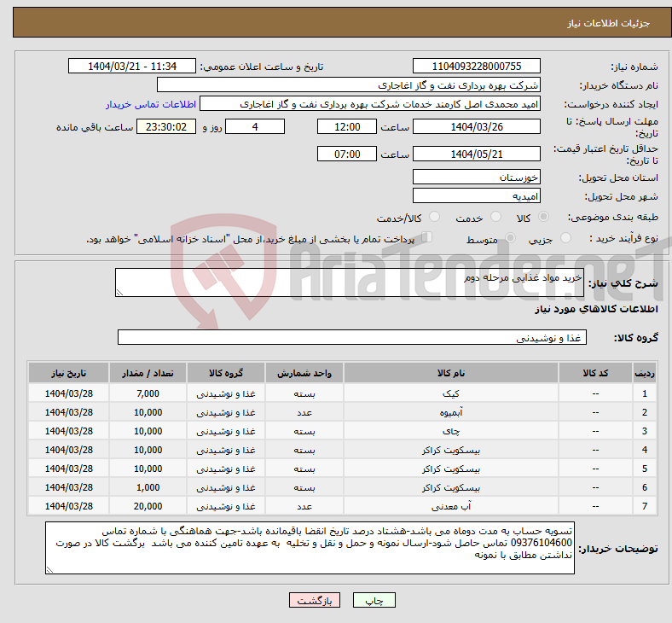
Task: Select the کالا/خدمت radio button
Action: 435,217
